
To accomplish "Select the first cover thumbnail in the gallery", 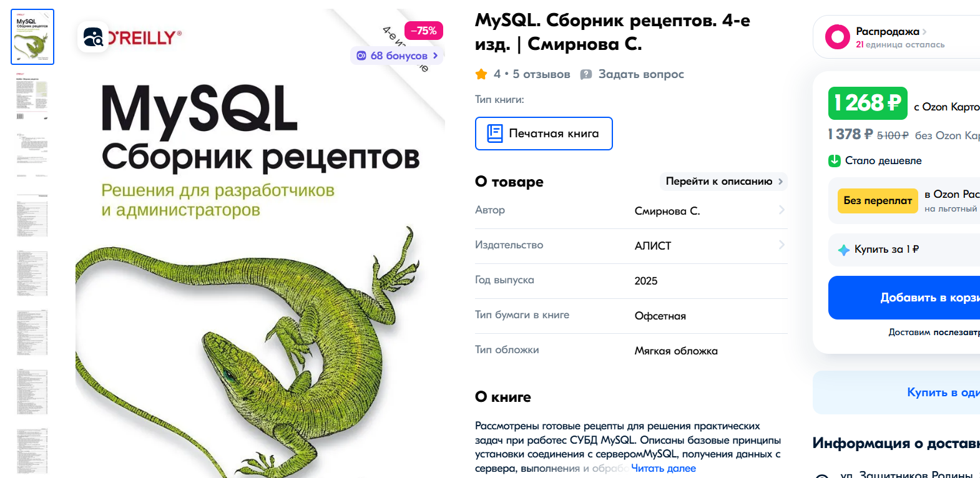I will 32,37.
